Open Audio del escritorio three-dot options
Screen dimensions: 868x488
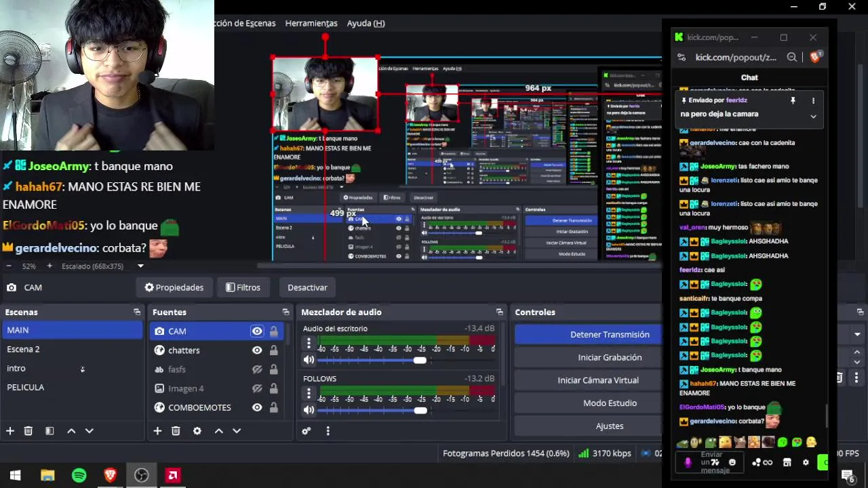tap(309, 344)
